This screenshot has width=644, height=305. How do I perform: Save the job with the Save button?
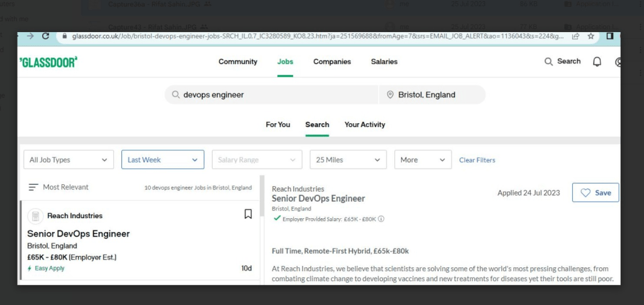596,192
